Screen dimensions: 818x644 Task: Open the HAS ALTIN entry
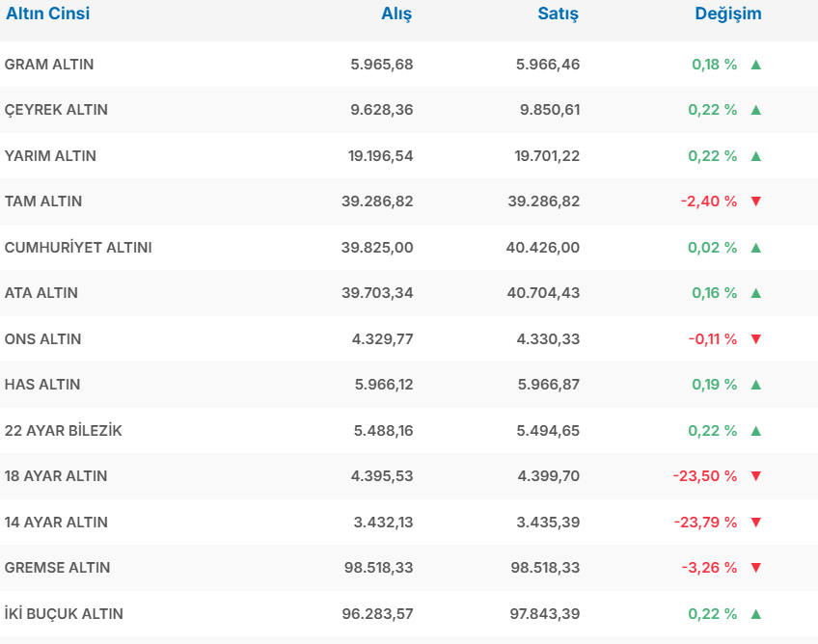(x=42, y=385)
